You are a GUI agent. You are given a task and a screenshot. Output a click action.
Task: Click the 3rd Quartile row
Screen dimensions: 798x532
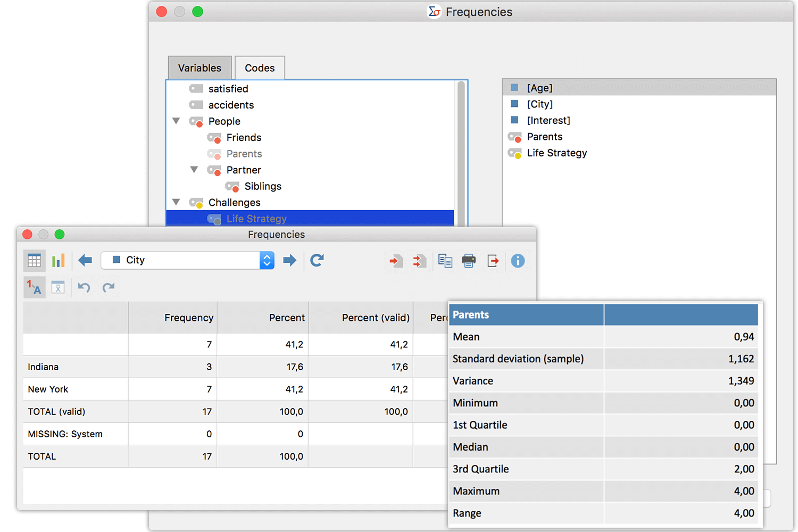604,469
